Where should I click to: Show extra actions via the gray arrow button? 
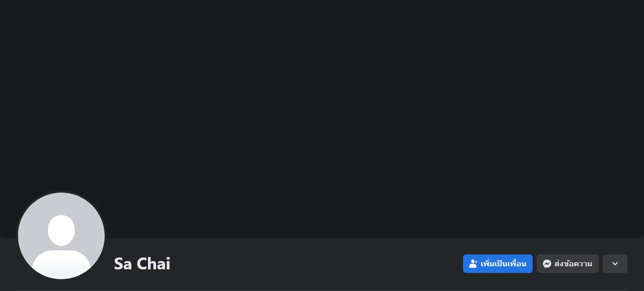615,264
